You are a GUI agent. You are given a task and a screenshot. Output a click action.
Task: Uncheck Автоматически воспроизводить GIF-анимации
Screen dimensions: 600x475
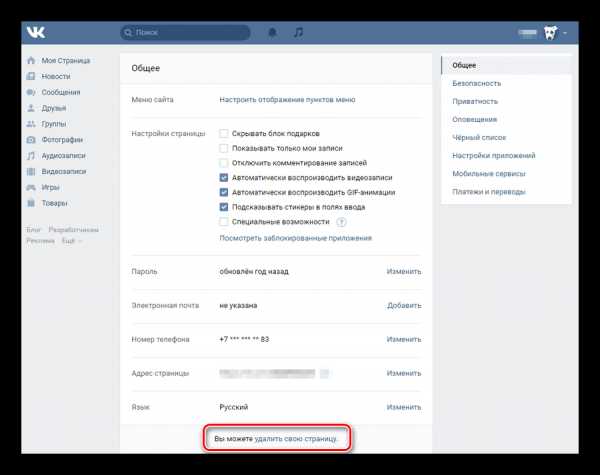click(x=223, y=192)
